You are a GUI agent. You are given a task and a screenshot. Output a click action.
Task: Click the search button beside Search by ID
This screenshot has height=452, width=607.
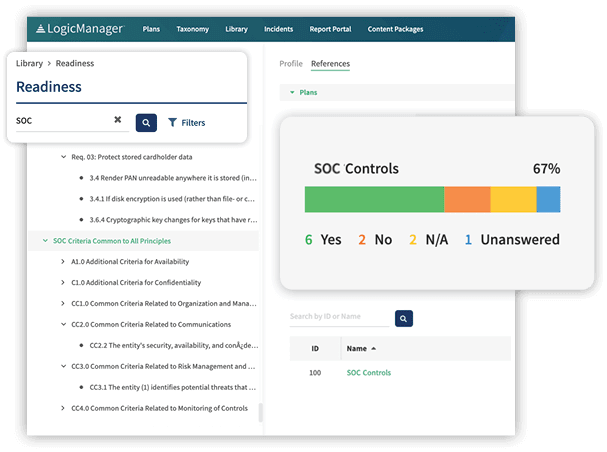coord(403,318)
